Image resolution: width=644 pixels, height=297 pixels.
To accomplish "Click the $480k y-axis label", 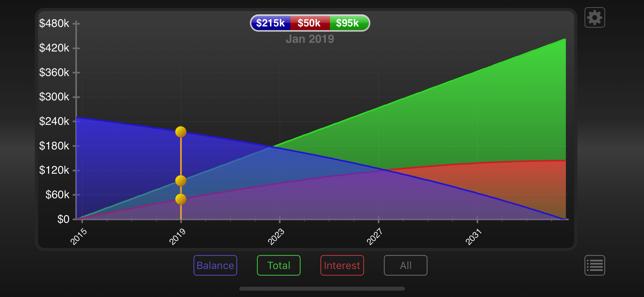I will pyautogui.click(x=54, y=23).
